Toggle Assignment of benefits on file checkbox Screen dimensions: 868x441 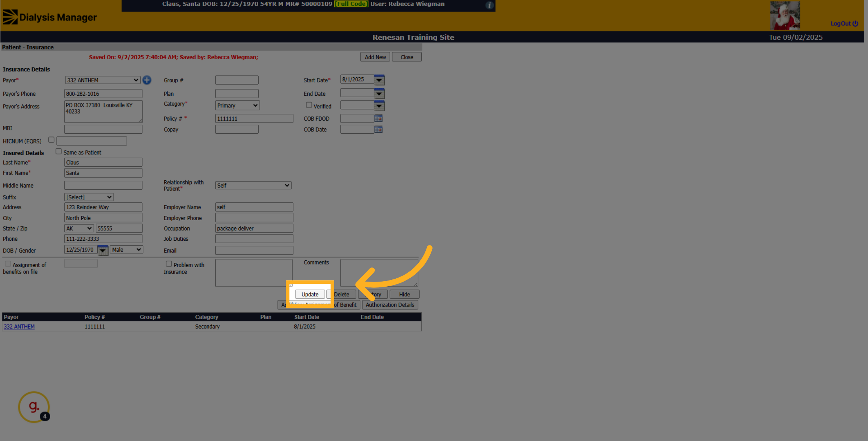coord(8,264)
